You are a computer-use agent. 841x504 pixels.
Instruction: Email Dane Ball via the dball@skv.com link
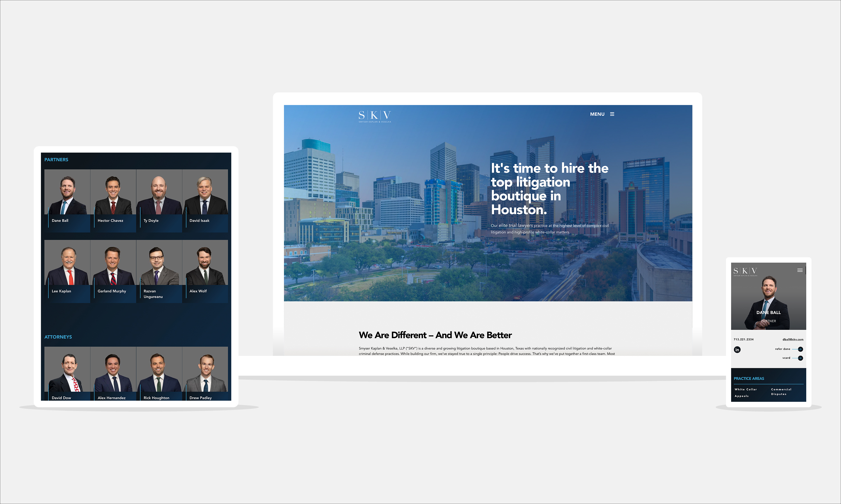pos(793,339)
